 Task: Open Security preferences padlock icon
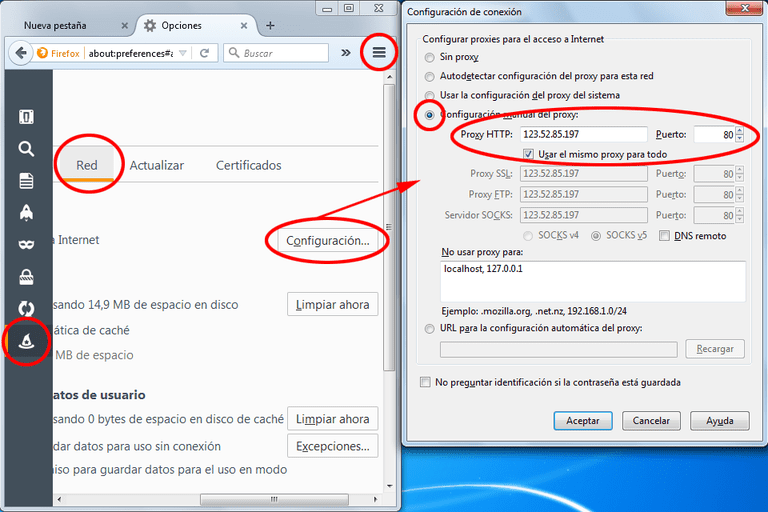point(26,277)
